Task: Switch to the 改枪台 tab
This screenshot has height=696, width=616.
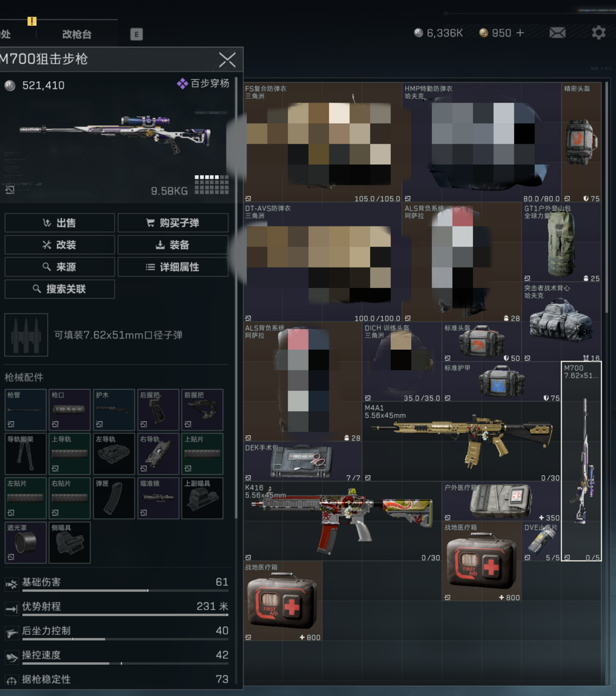Action: click(76, 34)
